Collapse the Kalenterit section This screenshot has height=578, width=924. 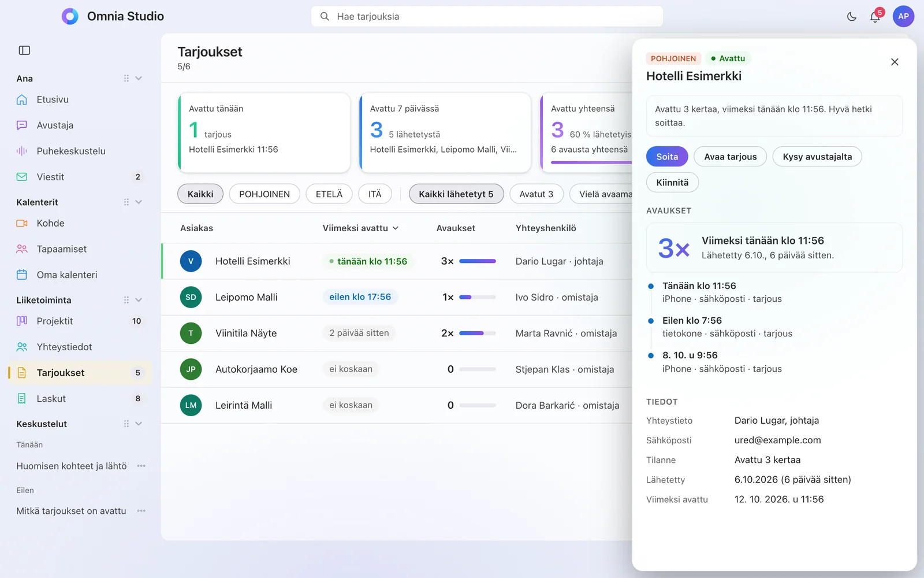tap(139, 202)
